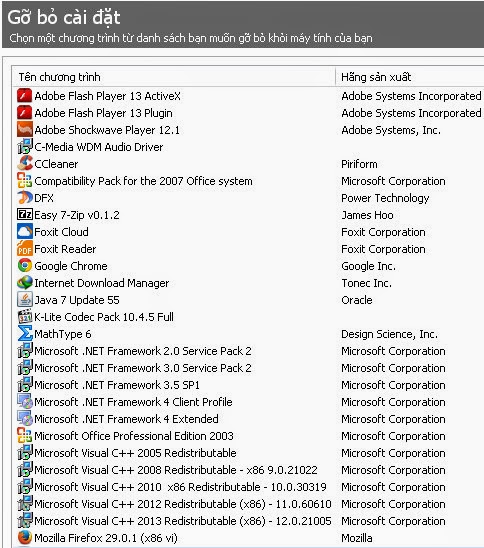Select the 'K-Lite Codec Pack 10.4.5 Full' entry
Screen dimensions: 484x548
(104, 317)
